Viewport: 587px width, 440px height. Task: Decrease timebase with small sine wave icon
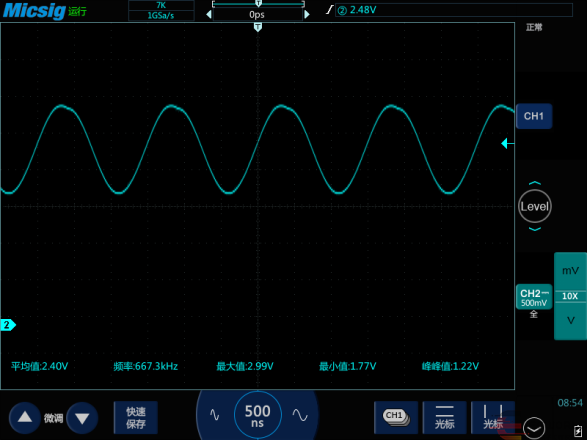215,415
